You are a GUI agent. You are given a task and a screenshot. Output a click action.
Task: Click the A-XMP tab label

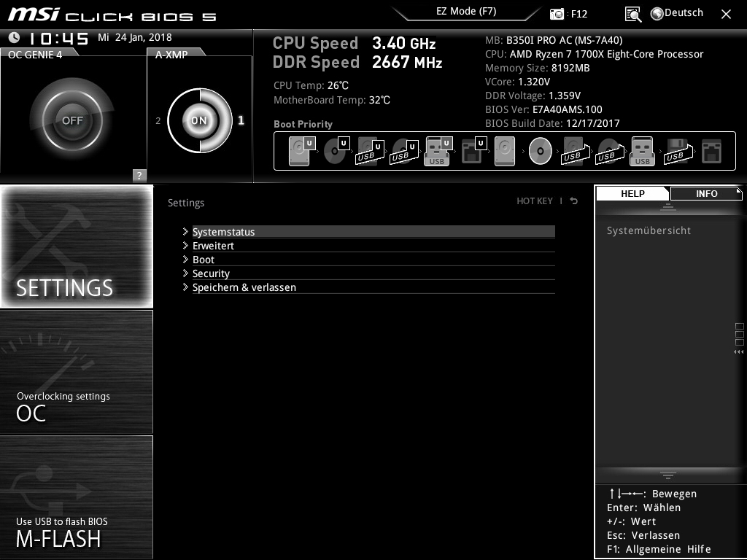tap(172, 54)
